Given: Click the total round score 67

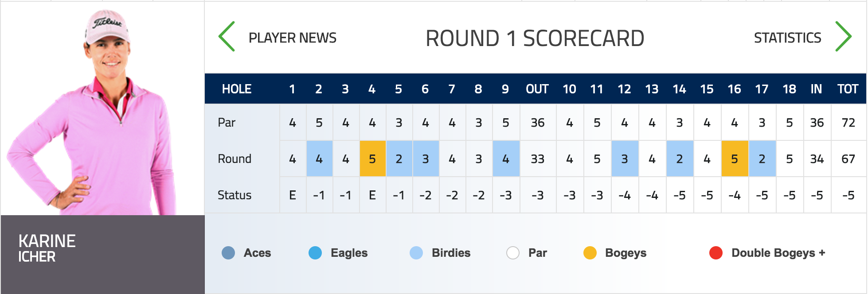Looking at the screenshot, I should pyautogui.click(x=848, y=159).
